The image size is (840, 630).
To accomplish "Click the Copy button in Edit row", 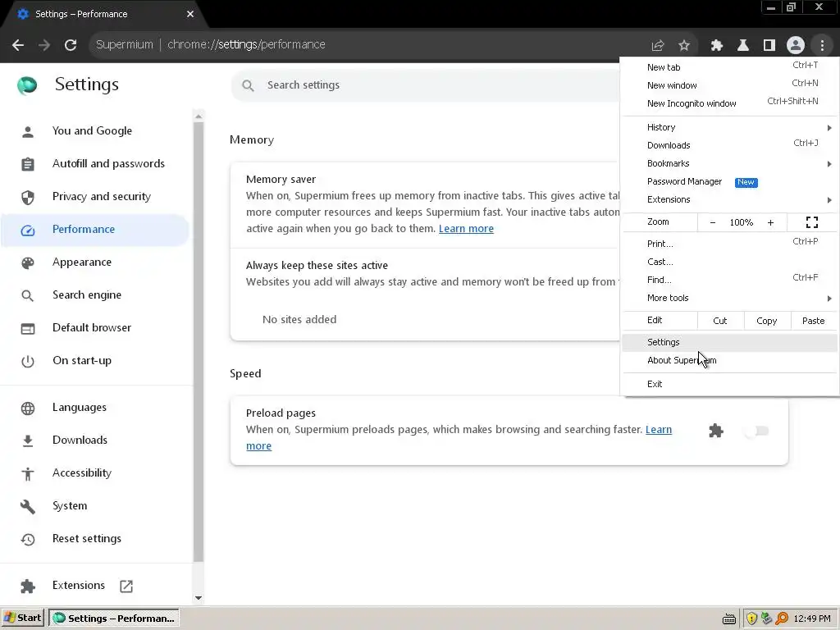I will coord(767,321).
